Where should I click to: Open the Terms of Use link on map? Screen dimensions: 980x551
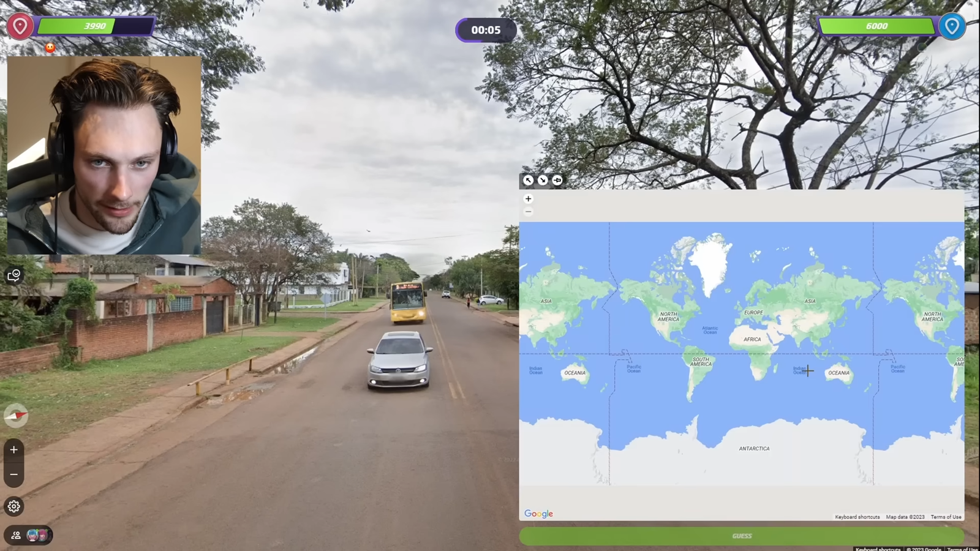point(946,517)
